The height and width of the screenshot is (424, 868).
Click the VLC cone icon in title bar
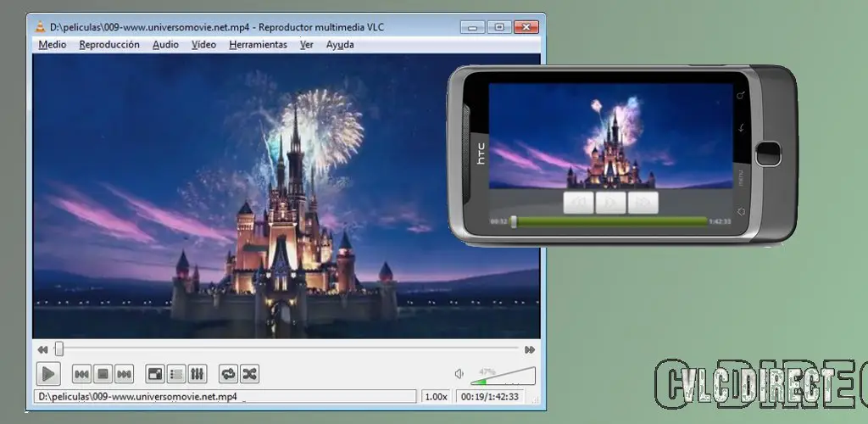tap(41, 26)
